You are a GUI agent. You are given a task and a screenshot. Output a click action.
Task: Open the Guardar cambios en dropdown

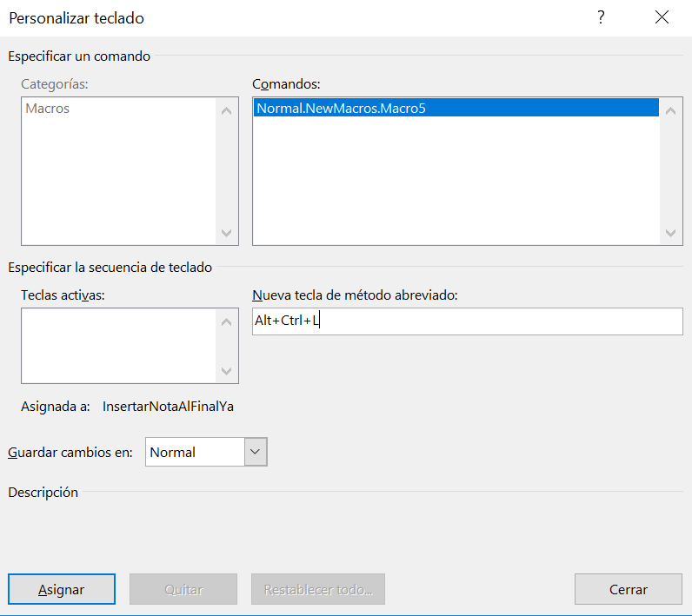point(256,452)
